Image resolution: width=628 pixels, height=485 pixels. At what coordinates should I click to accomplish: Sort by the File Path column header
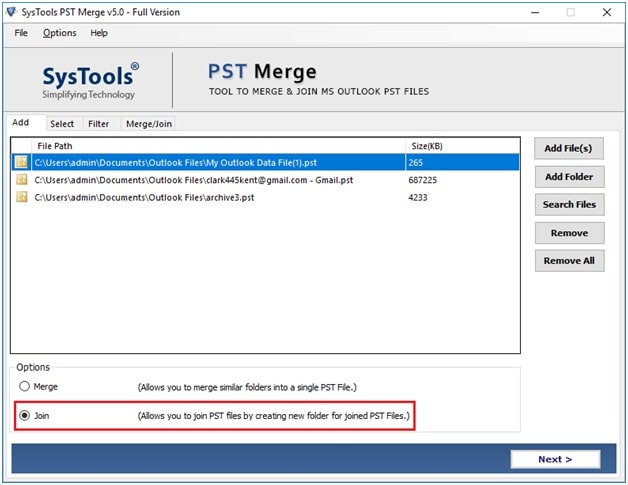point(218,146)
